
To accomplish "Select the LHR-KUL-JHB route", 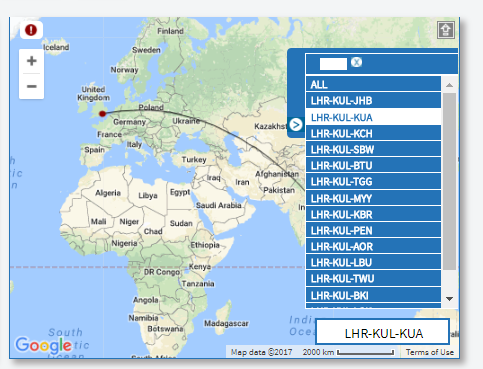I will 373,100.
